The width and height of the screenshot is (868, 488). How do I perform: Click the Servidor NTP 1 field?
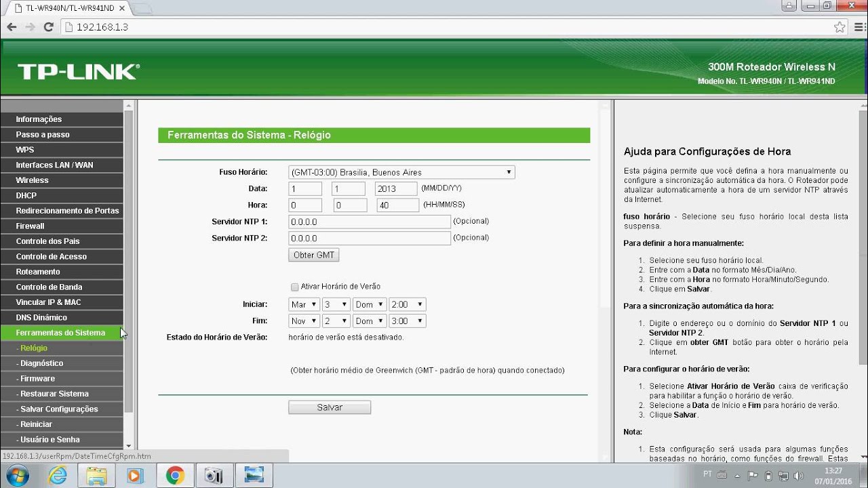click(x=370, y=222)
